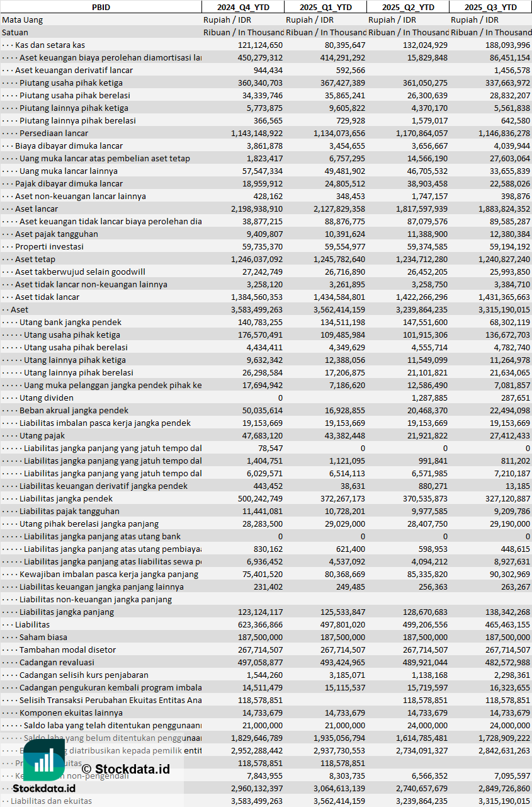This screenshot has width=532, height=807.
Task: Select cash value 188,093,996 in 2025 Q3
Action: click(x=507, y=45)
